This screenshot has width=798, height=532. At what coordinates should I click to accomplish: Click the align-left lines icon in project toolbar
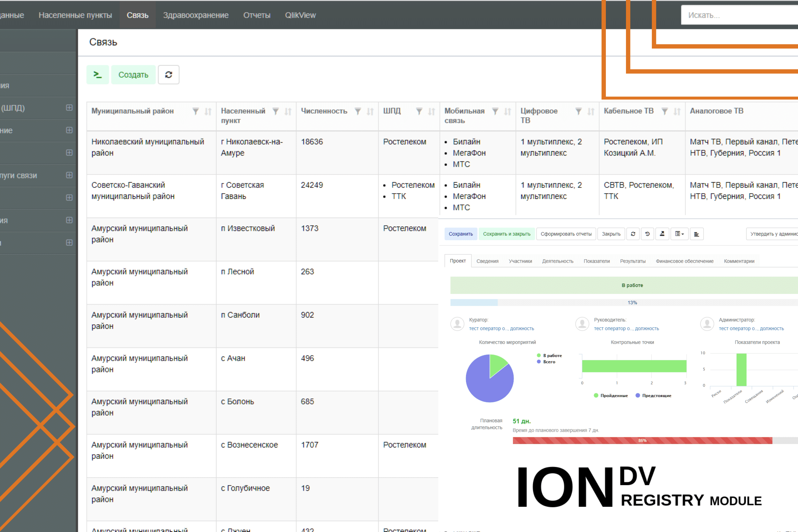[x=696, y=234]
